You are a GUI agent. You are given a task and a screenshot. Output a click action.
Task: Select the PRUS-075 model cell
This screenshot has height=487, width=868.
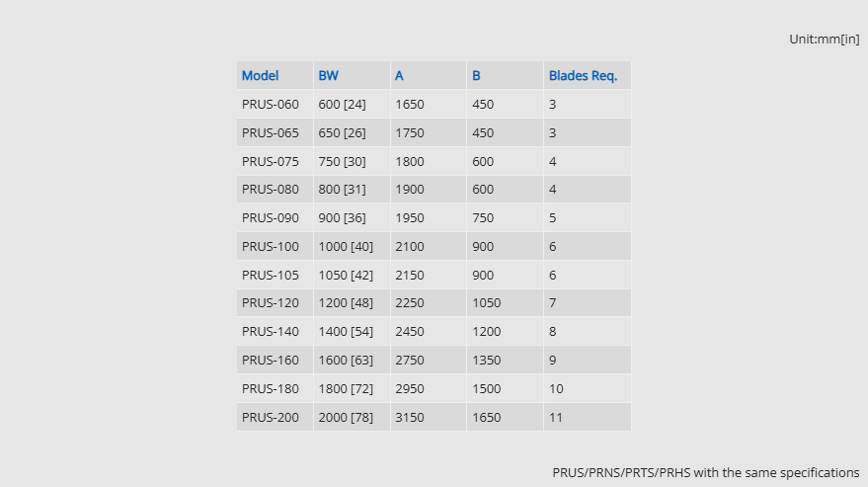270,161
